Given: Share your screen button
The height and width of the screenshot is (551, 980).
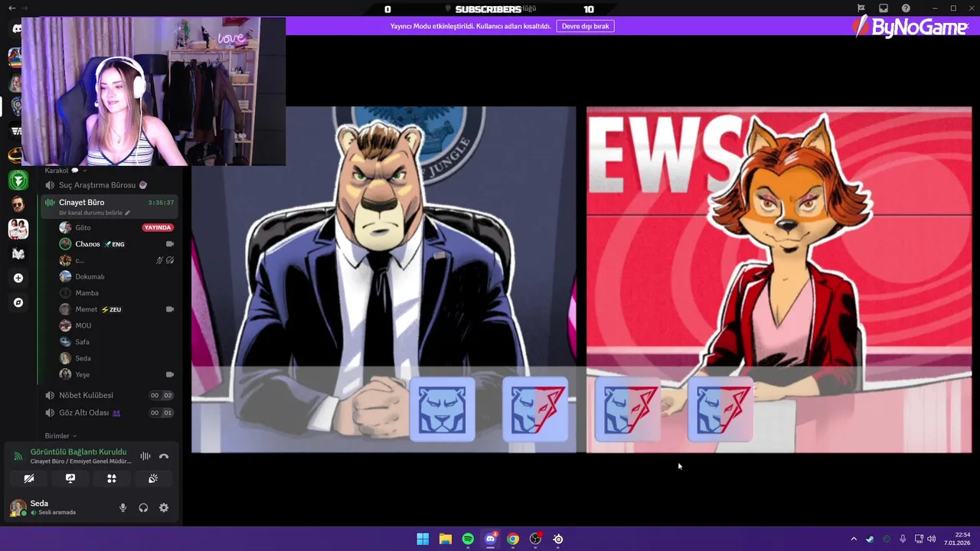Looking at the screenshot, I should pyautogui.click(x=70, y=478).
